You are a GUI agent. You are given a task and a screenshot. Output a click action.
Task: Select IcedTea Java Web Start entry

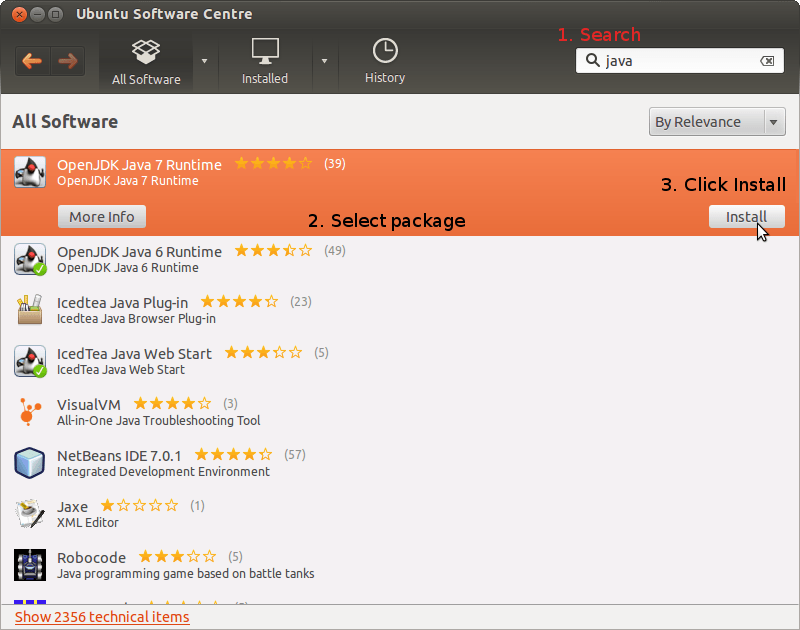[400, 361]
